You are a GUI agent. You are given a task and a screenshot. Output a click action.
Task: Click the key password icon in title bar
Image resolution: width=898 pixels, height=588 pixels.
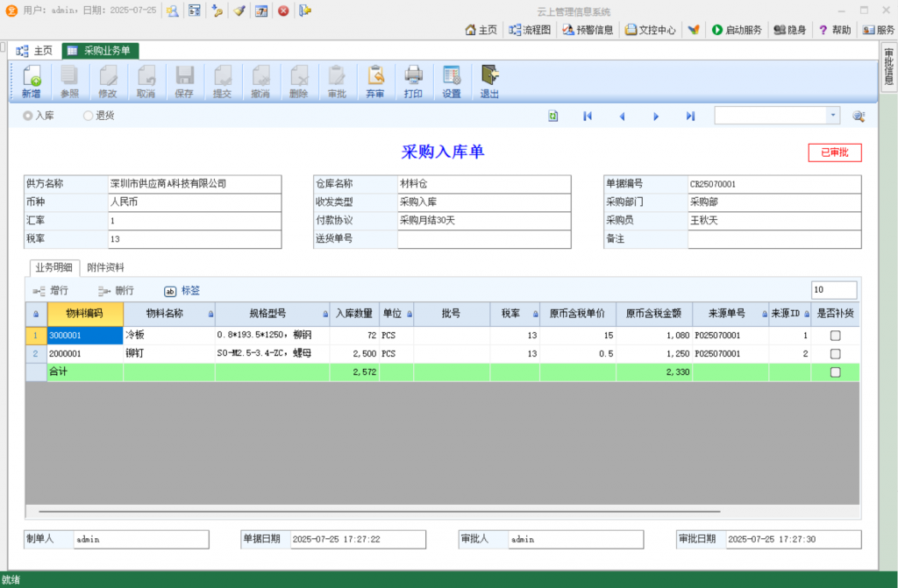pos(217,11)
